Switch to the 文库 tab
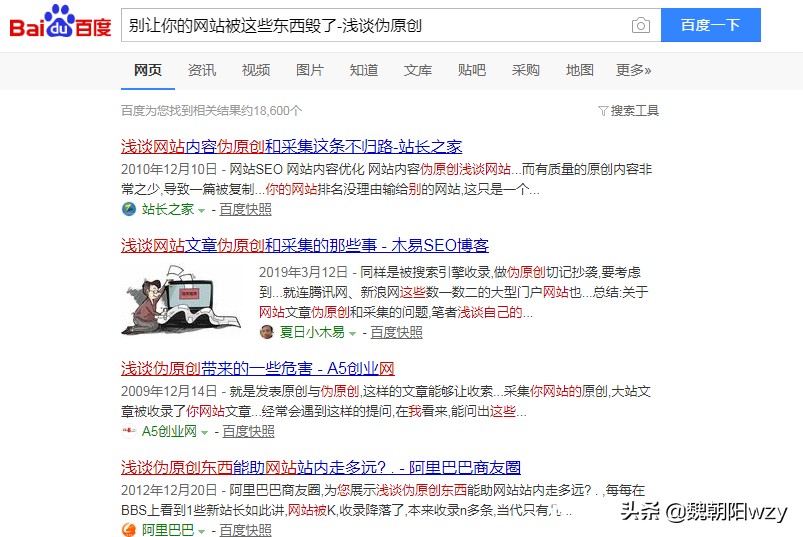803x537 pixels. click(x=418, y=70)
